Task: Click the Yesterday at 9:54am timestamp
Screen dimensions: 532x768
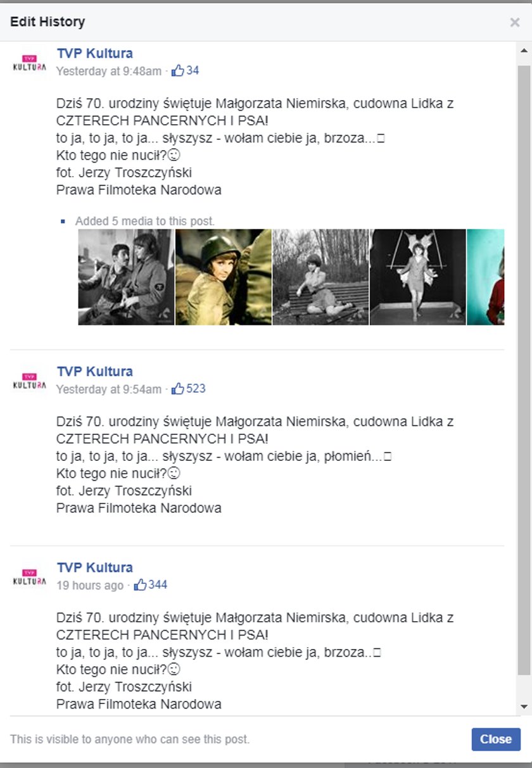Action: click(109, 389)
